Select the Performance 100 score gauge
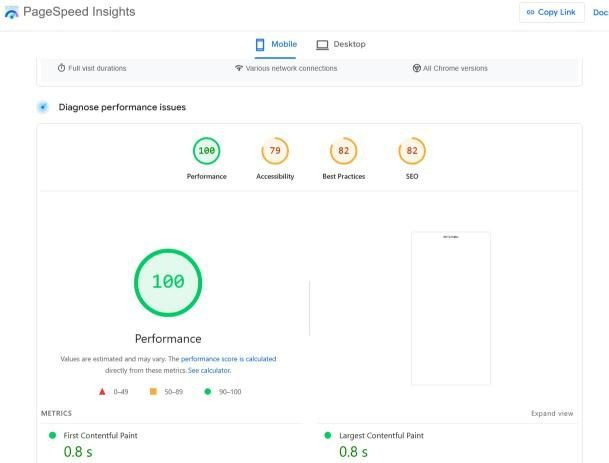Screen dimensions: 609x463 point(207,151)
